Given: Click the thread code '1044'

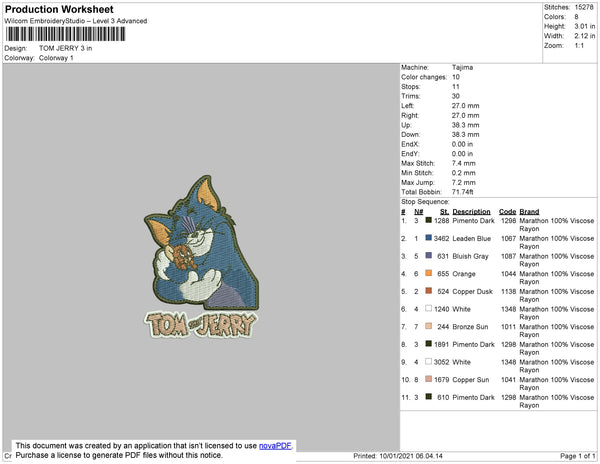Looking at the screenshot, I should pyautogui.click(x=509, y=274).
